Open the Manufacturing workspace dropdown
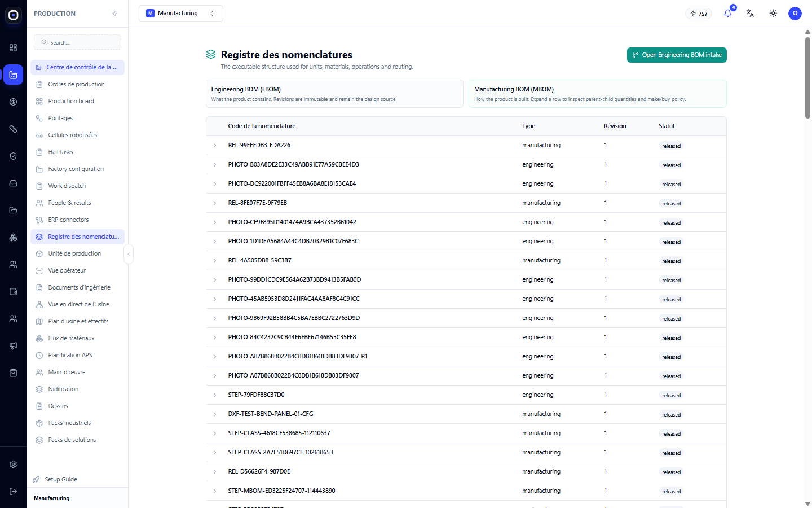The image size is (812, 508). pos(180,13)
